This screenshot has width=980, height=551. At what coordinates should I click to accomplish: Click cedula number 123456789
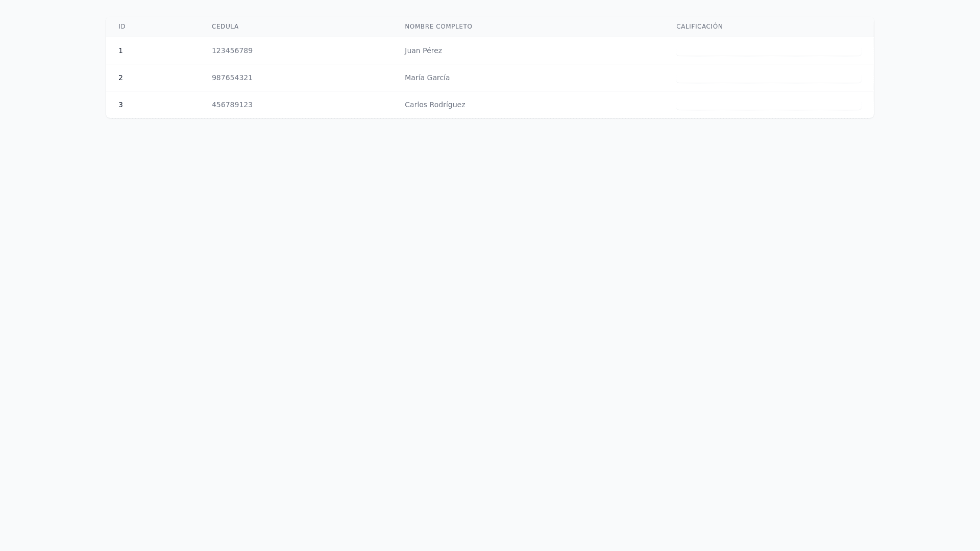click(x=232, y=51)
